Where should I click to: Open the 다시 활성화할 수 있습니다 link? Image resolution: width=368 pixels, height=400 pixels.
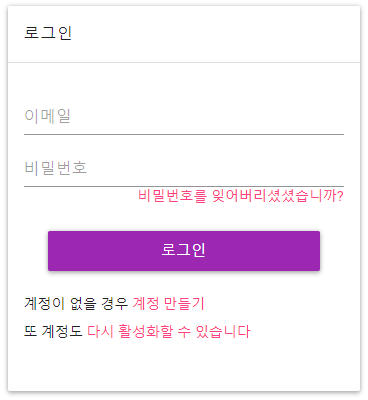click(x=169, y=332)
